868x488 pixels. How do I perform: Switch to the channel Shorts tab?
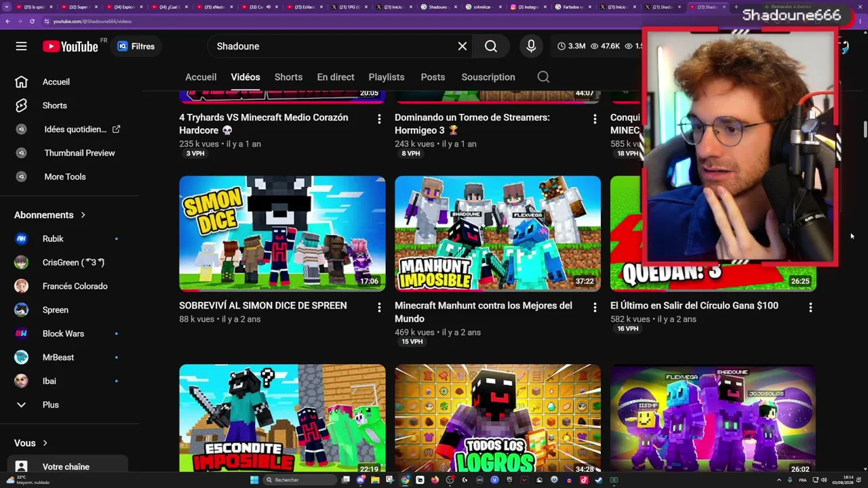pyautogui.click(x=288, y=77)
